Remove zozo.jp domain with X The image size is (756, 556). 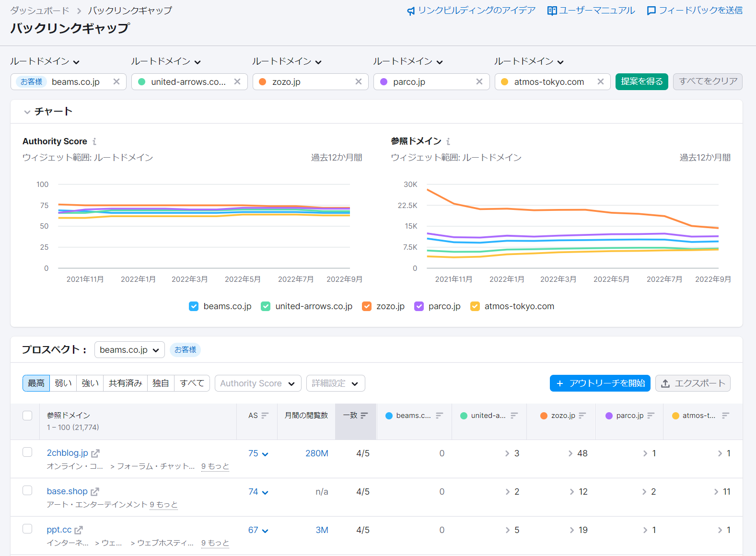(x=359, y=81)
